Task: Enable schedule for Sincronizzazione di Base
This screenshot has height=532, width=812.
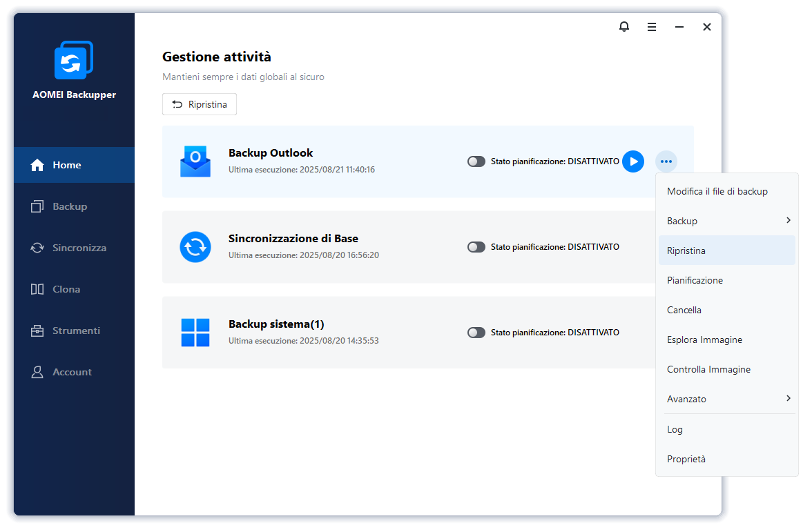Action: pos(476,247)
